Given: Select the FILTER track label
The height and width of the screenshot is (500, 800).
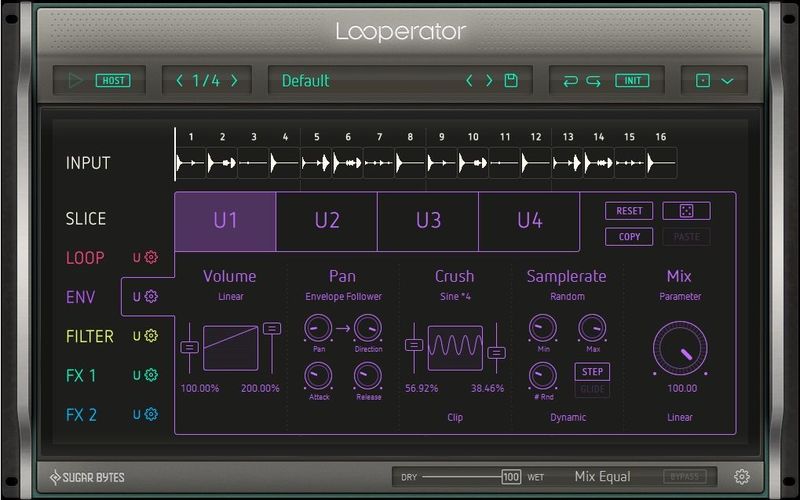Looking at the screenshot, I should tap(90, 336).
